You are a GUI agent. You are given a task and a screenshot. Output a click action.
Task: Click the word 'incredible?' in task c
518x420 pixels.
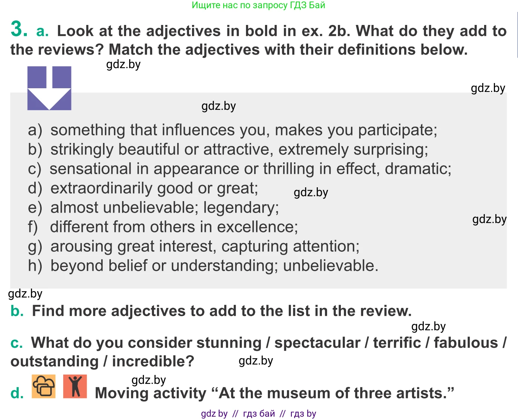point(153,362)
